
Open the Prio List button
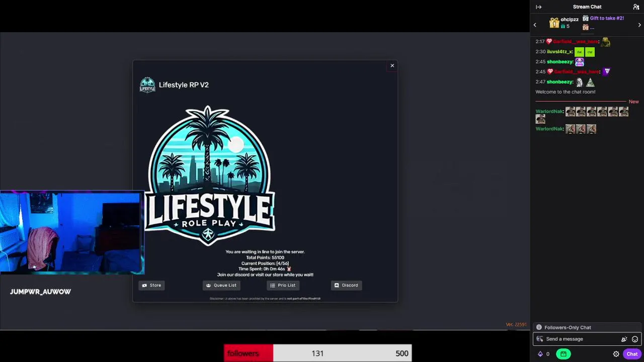click(x=283, y=285)
